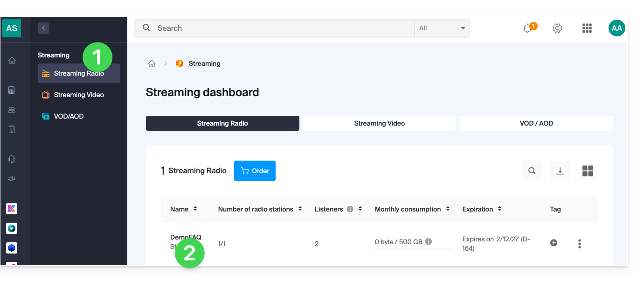The height and width of the screenshot is (282, 644).
Task: Switch to the VOD / AOD tab
Action: 536,123
